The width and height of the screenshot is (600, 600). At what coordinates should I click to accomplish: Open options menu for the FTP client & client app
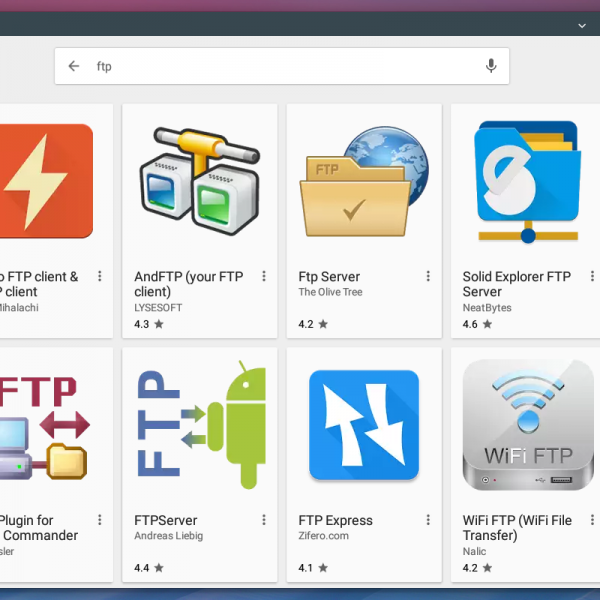coord(99,276)
